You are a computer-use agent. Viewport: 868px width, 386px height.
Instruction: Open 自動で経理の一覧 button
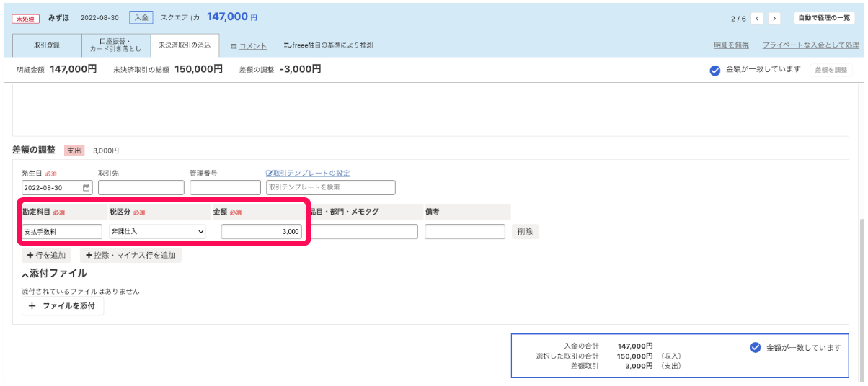point(824,19)
